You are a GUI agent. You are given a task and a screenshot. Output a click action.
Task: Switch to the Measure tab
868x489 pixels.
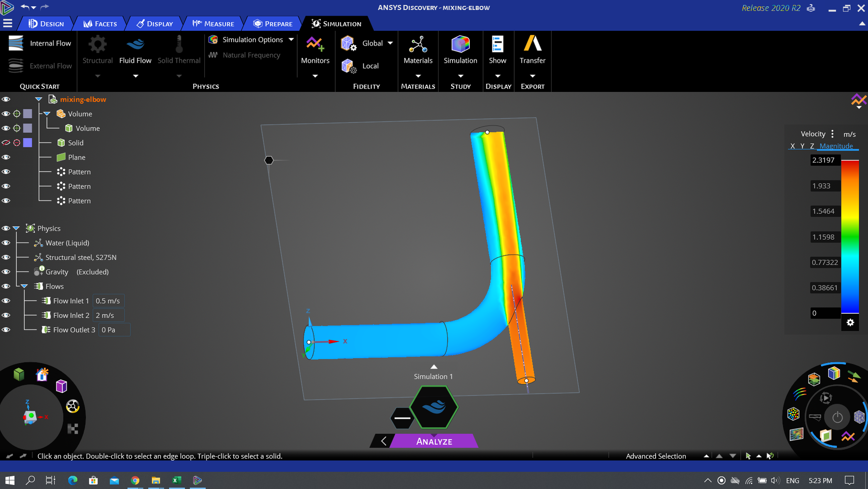pos(213,24)
